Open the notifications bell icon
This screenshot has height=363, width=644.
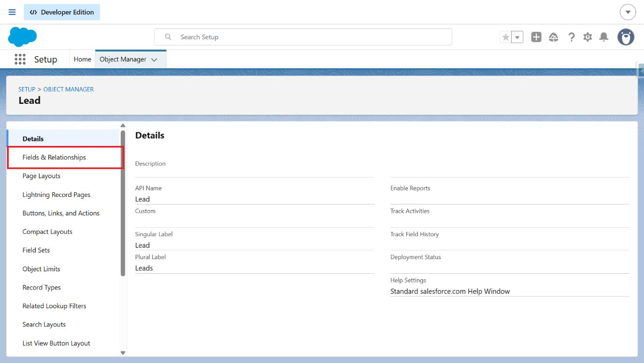(604, 37)
